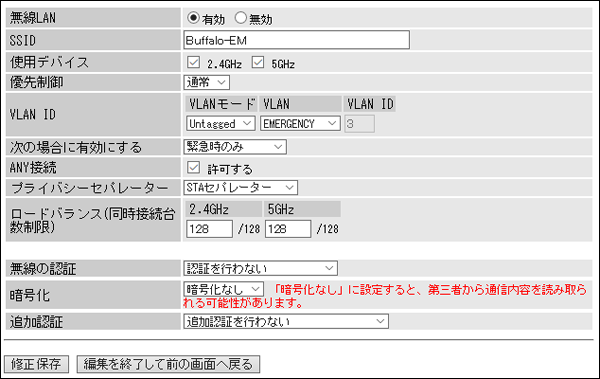
Task: Select the 無効 radio button for 無線LAN
Action: click(x=241, y=18)
